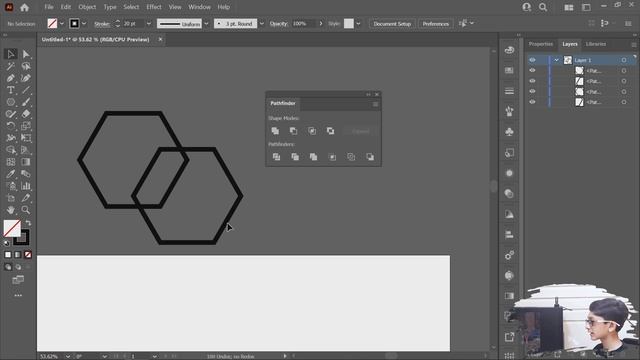640x360 pixels.
Task: Open Uniform width profile dropdown
Action: click(206, 24)
